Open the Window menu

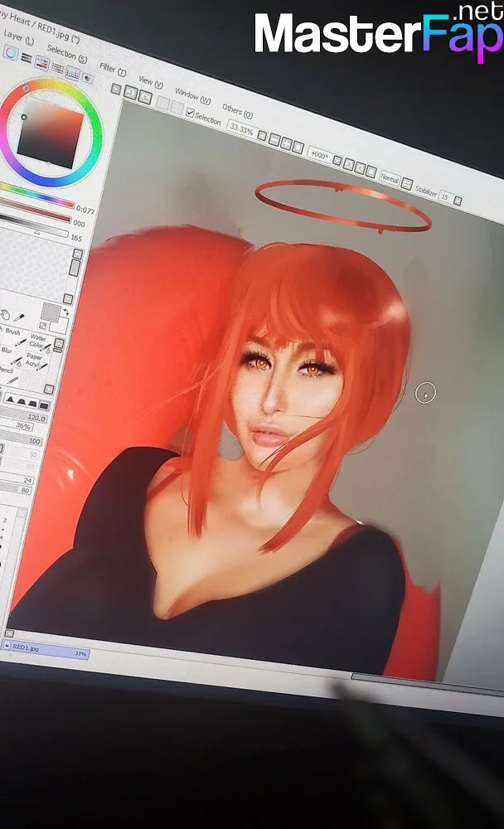click(x=192, y=95)
